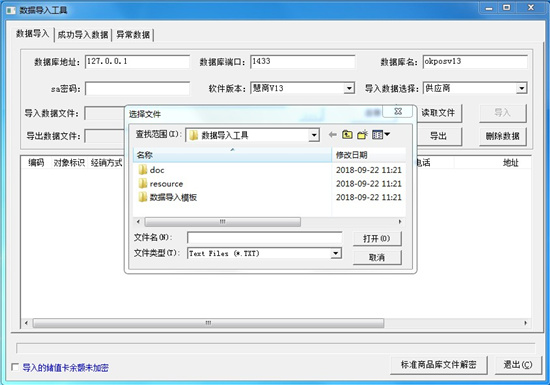Close the 选择文件 dialog with X
The width and height of the screenshot is (550, 385).
(x=398, y=112)
